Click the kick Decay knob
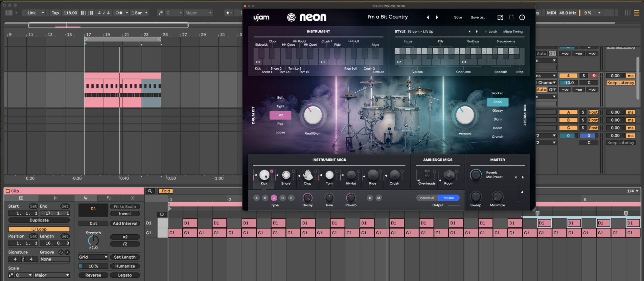Viewport: 644px width, 281px height. point(307,197)
